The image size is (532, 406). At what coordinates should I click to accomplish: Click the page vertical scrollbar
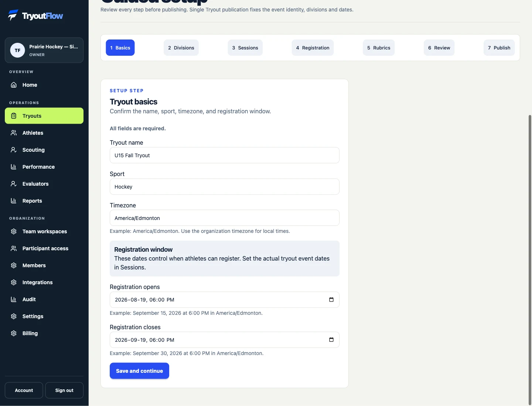530,260
